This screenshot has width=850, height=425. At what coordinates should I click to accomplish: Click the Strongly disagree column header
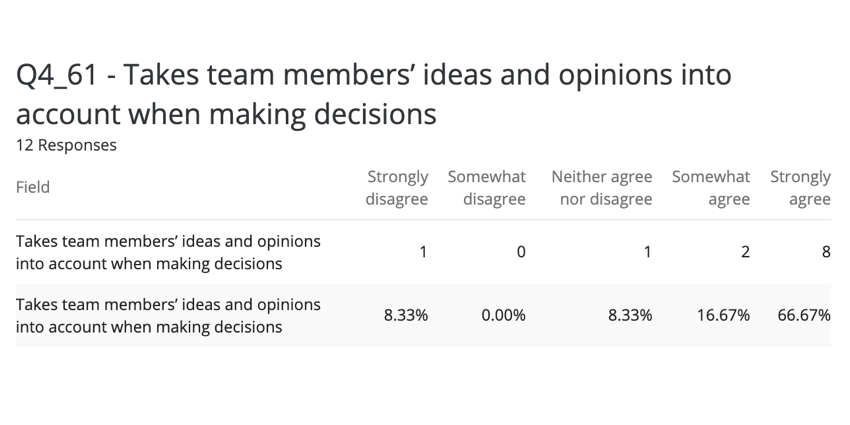click(x=397, y=188)
